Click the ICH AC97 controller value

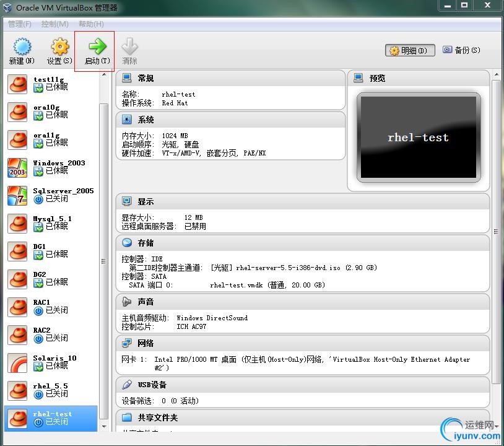click(x=191, y=326)
